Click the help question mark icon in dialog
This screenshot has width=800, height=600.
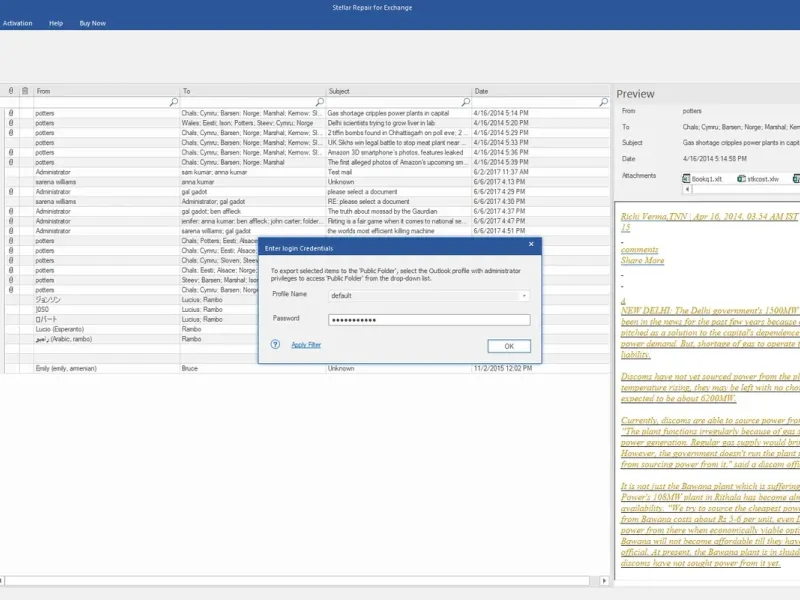(275, 344)
